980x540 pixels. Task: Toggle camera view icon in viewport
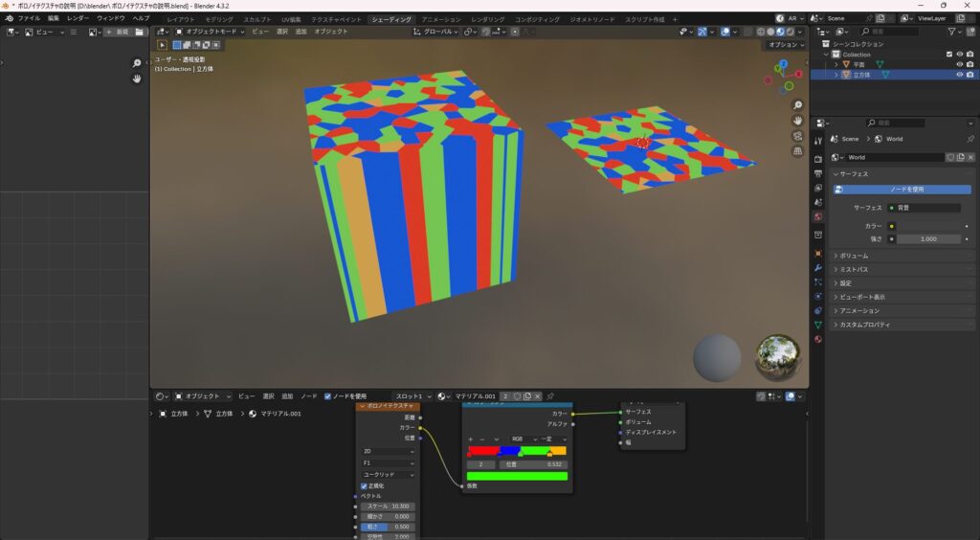797,136
